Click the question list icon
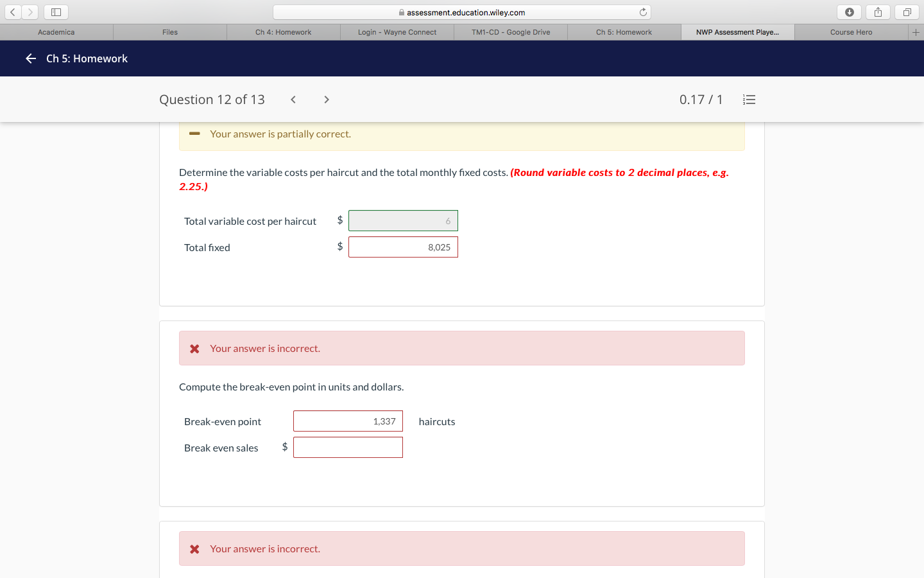 tap(749, 100)
